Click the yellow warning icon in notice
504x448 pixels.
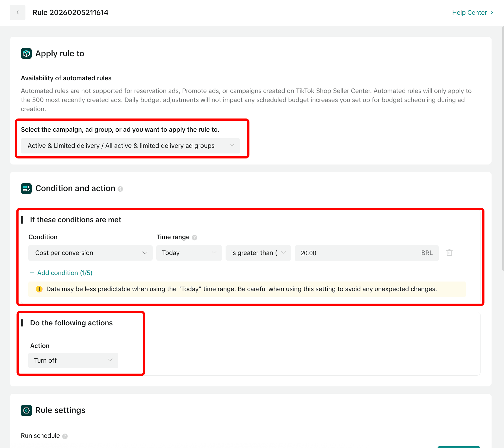click(39, 289)
